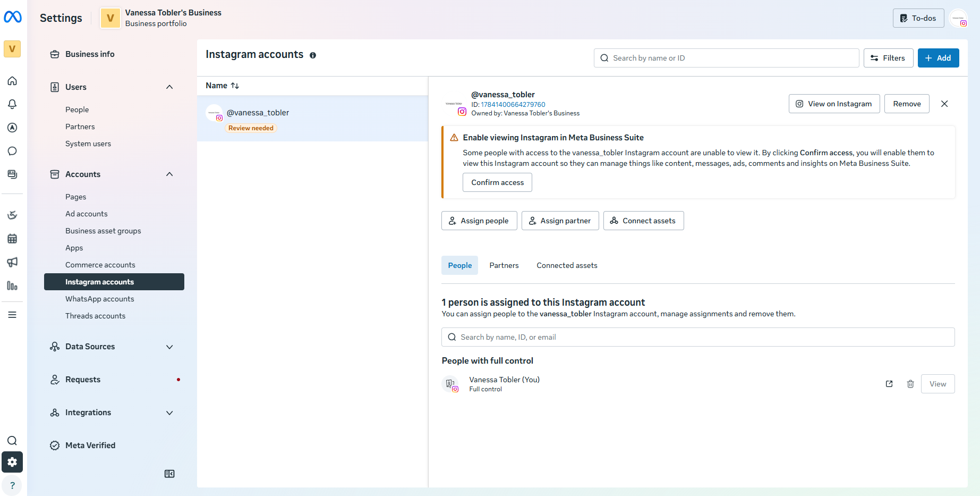The width and height of the screenshot is (980, 496).
Task: Close the account details panel
Action: (x=944, y=104)
